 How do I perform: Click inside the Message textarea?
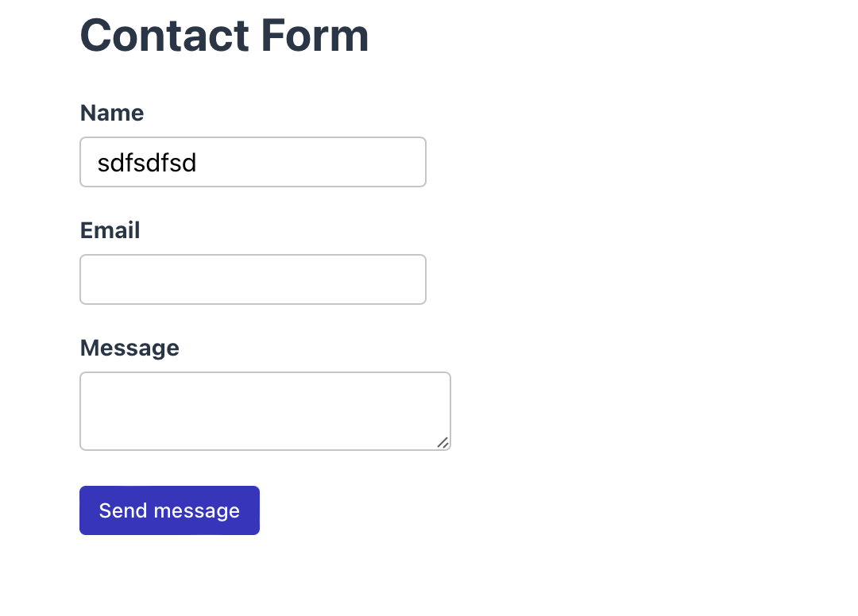click(x=265, y=410)
